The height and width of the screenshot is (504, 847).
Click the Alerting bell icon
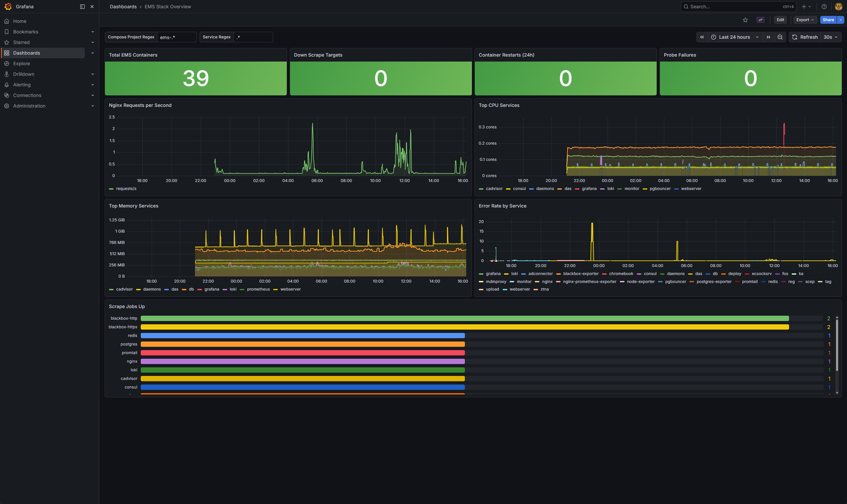coord(6,85)
